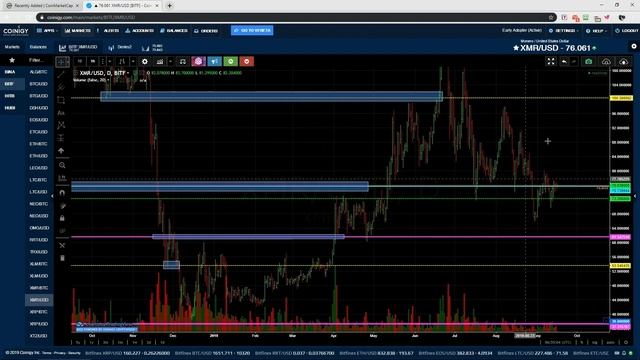
Task: Toggle lock all drawing tools
Action: click(x=62, y=218)
